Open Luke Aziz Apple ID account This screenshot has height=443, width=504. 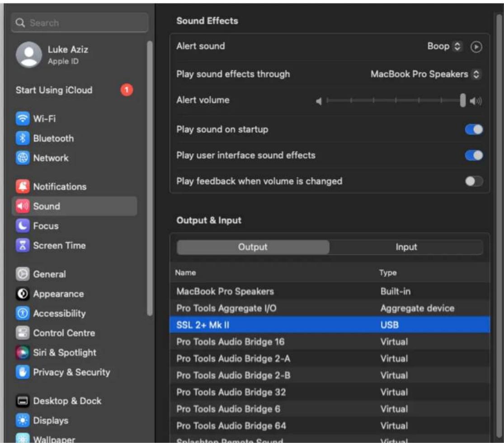pyautogui.click(x=75, y=55)
